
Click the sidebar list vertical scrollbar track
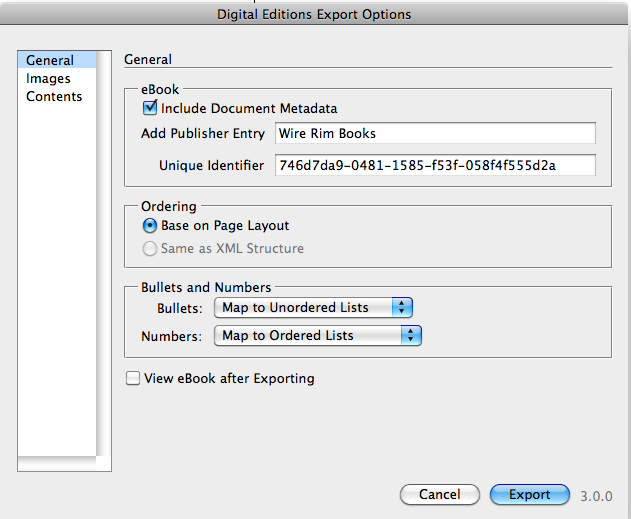pyautogui.click(x=104, y=250)
